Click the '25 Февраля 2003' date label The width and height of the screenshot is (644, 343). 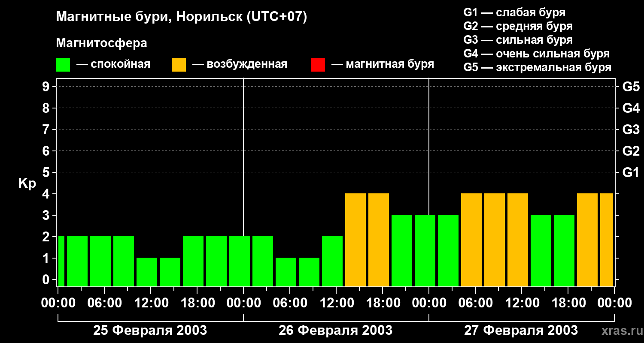click(150, 331)
